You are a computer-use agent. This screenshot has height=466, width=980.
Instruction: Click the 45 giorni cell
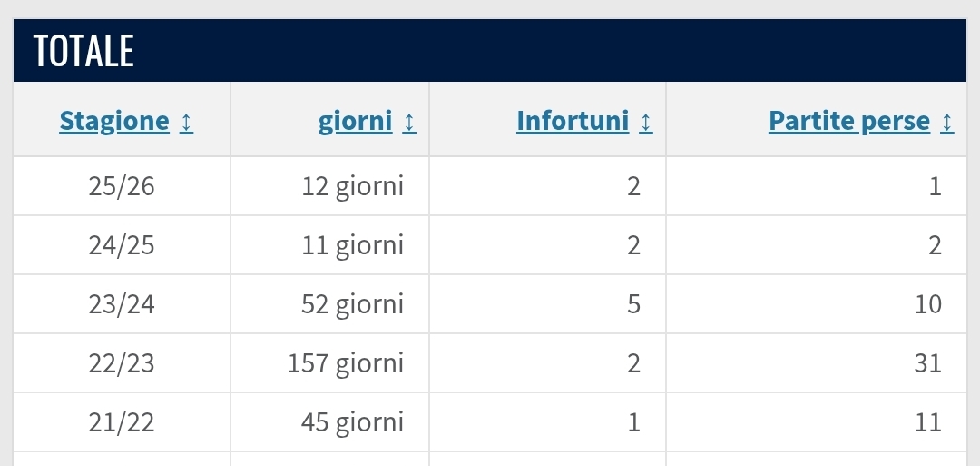coord(352,422)
